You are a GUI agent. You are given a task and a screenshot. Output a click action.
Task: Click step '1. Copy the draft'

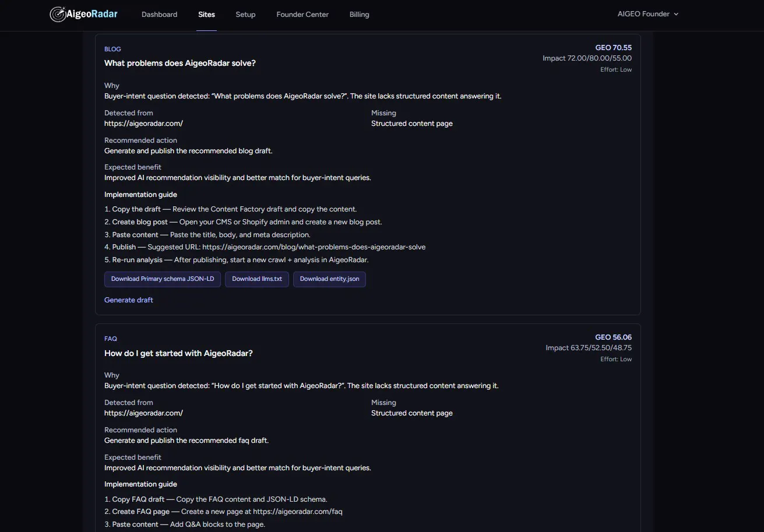(x=230, y=209)
